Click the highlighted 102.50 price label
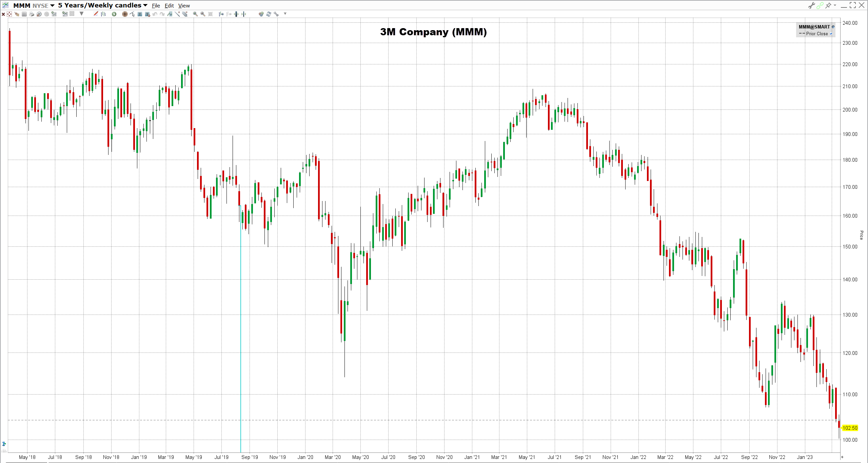Image resolution: width=868 pixels, height=463 pixels. pyautogui.click(x=850, y=428)
